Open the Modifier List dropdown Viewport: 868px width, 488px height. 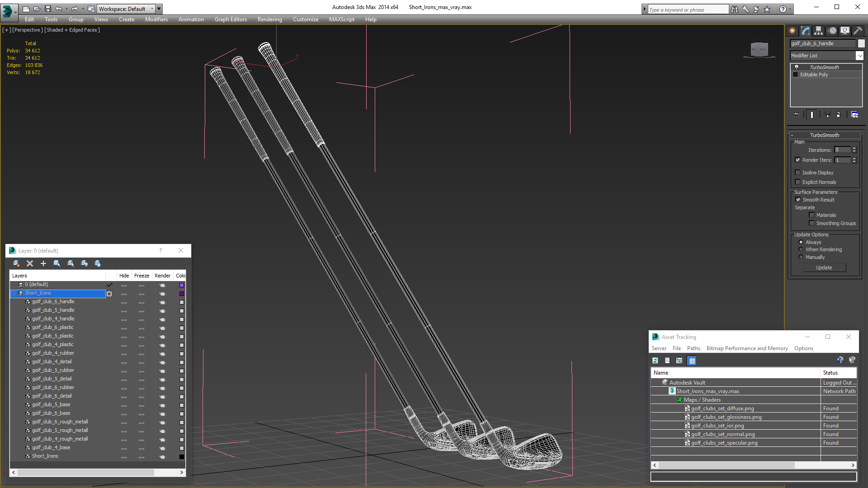(x=859, y=56)
